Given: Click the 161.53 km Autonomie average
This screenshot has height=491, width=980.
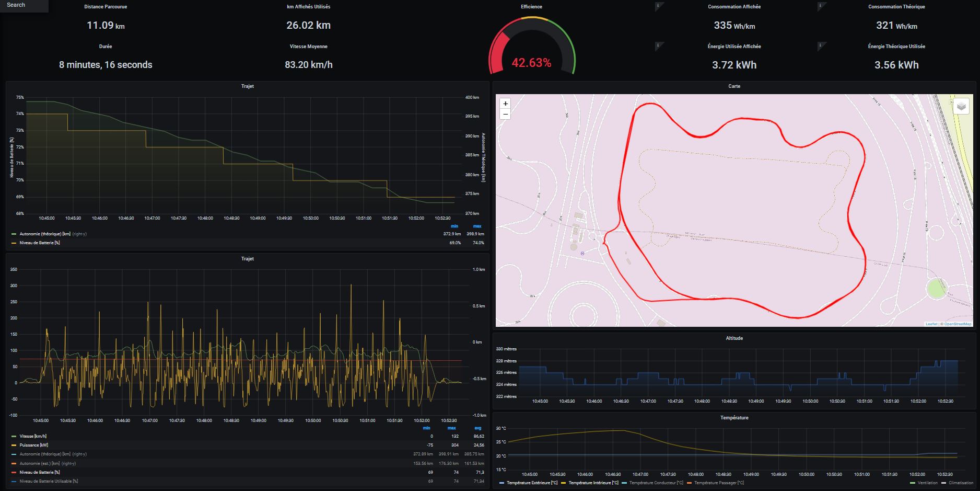Looking at the screenshot, I should [x=474, y=463].
